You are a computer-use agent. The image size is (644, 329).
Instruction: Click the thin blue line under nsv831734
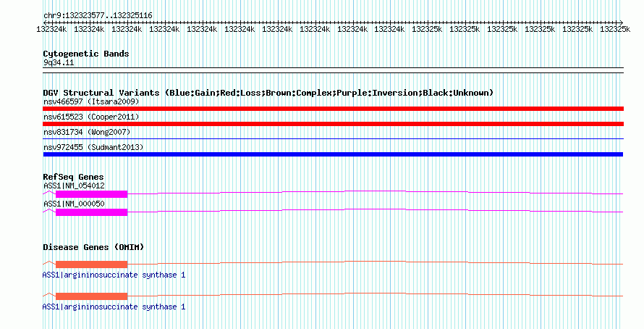333,139
